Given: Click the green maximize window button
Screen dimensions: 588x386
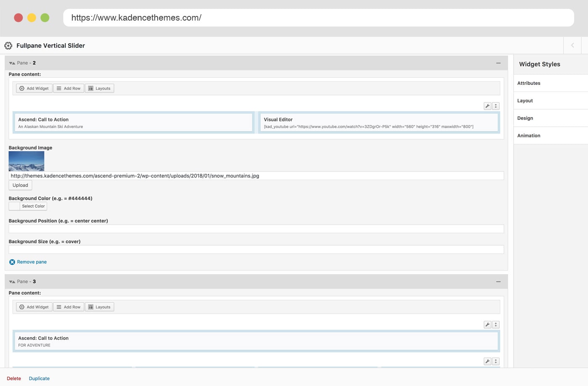Looking at the screenshot, I should point(45,18).
